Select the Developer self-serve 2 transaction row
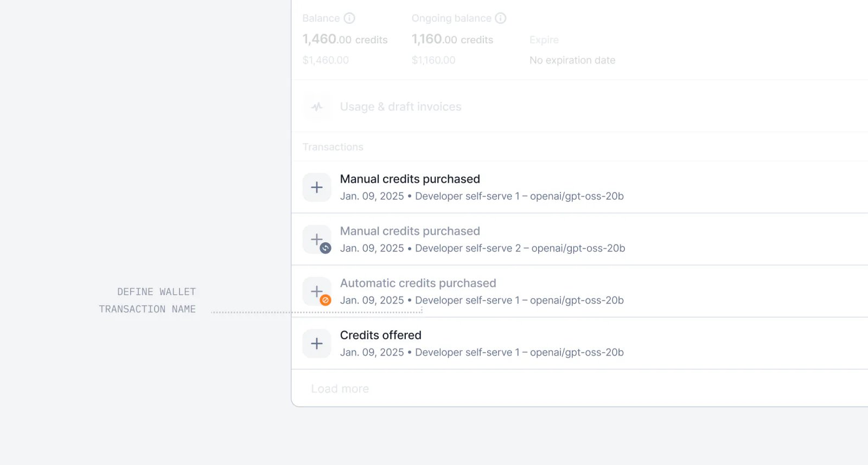The image size is (868, 465). [x=579, y=240]
